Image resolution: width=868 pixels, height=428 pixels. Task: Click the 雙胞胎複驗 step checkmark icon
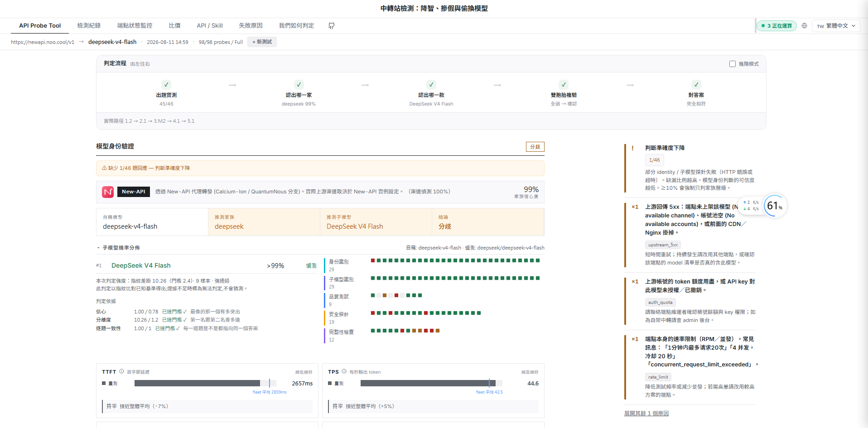click(564, 85)
